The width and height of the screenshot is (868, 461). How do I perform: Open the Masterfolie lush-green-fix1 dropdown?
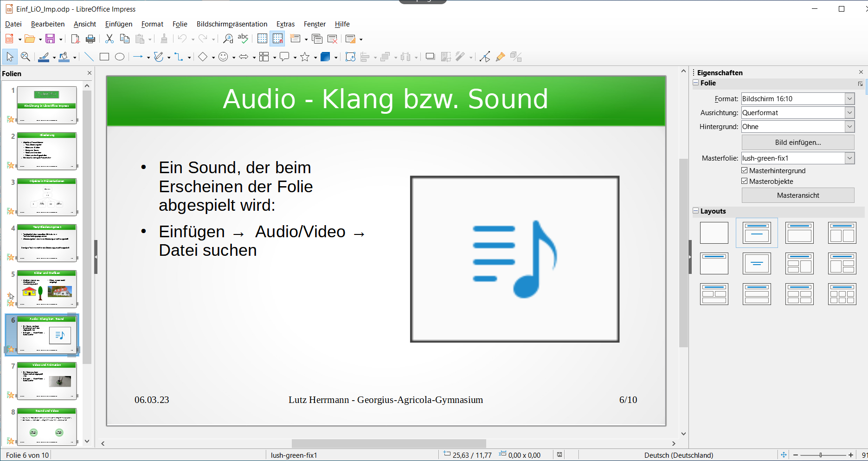[x=849, y=158]
